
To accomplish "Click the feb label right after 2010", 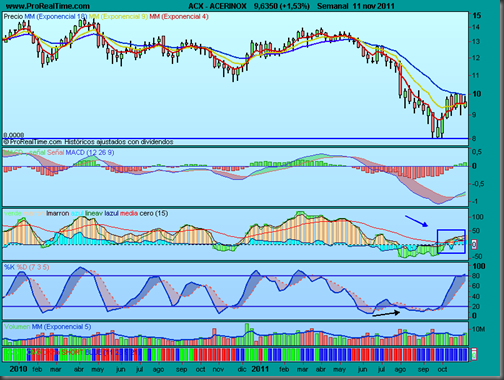I will click(x=37, y=370).
